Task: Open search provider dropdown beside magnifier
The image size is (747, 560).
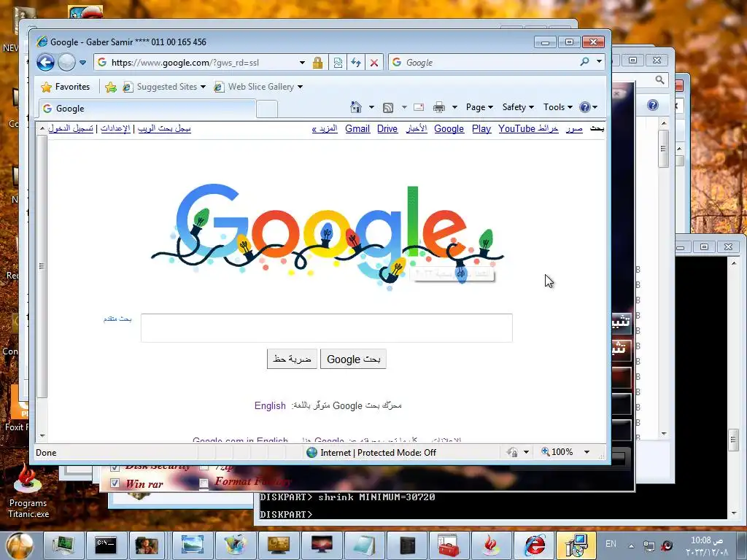Action: point(599,62)
